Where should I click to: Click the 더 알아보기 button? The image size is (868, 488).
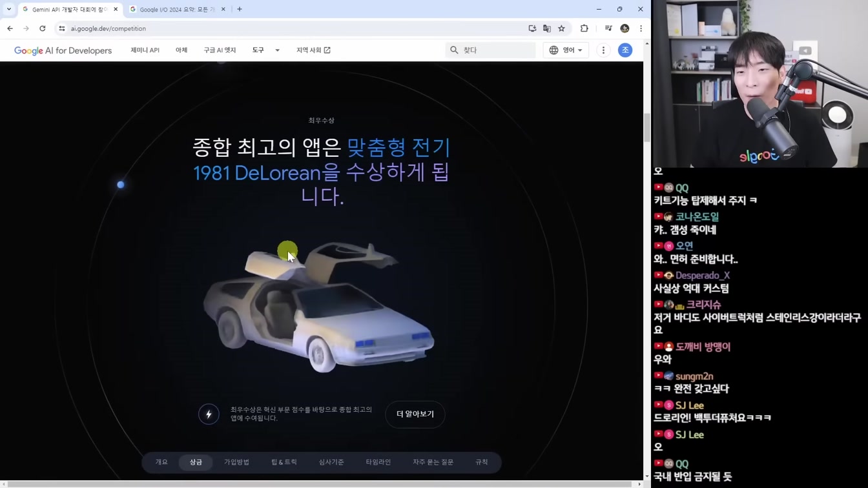[415, 414]
